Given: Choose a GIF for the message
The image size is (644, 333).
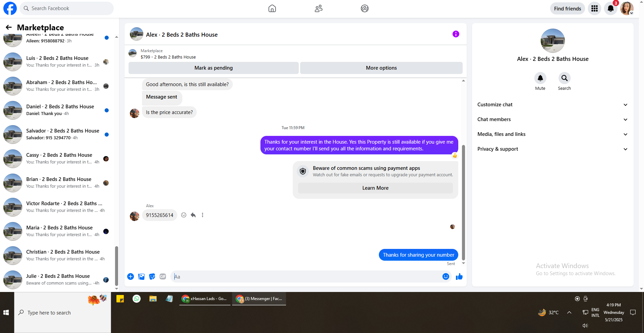Looking at the screenshot, I should (x=163, y=276).
